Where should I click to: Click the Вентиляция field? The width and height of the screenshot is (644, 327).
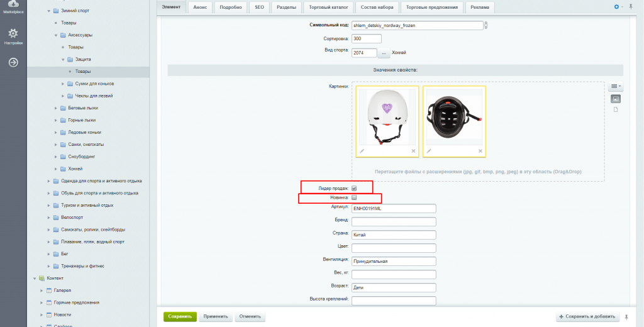pos(394,261)
